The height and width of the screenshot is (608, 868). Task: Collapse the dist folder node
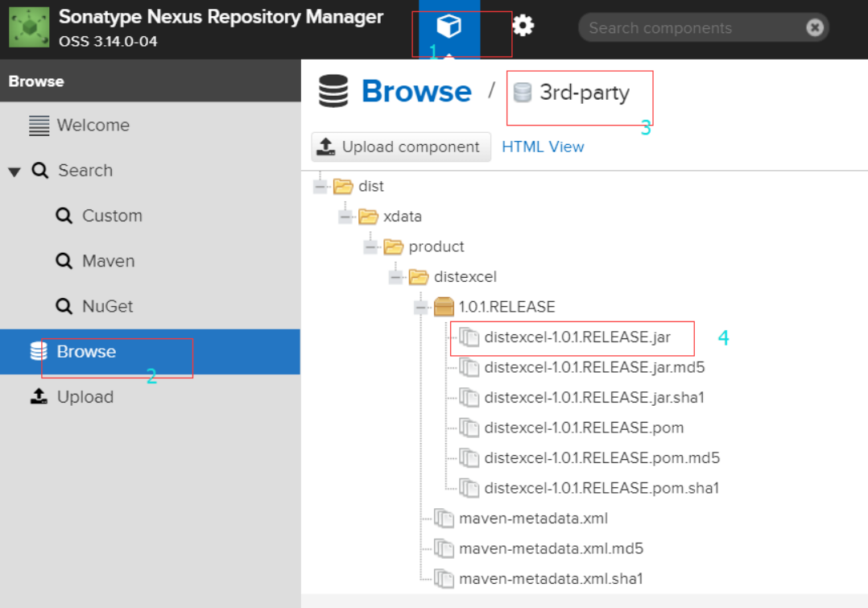(x=320, y=187)
